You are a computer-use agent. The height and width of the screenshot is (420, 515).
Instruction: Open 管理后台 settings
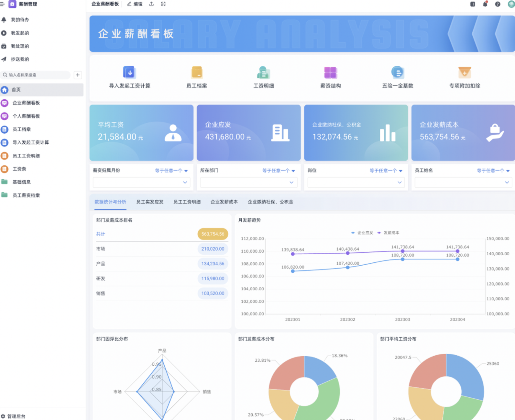(x=13, y=416)
